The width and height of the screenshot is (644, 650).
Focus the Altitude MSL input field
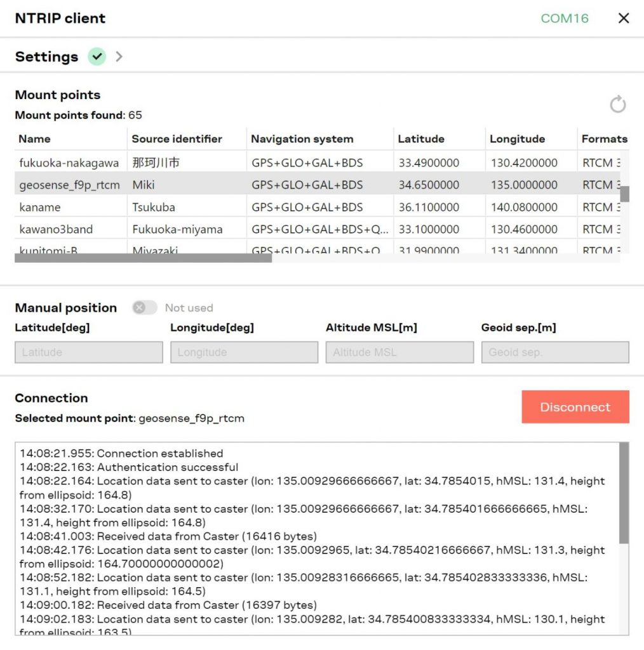pos(399,352)
